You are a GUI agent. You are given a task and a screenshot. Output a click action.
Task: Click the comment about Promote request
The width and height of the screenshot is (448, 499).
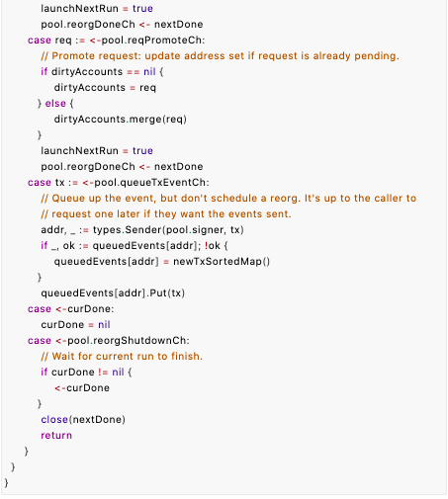[x=220, y=55]
